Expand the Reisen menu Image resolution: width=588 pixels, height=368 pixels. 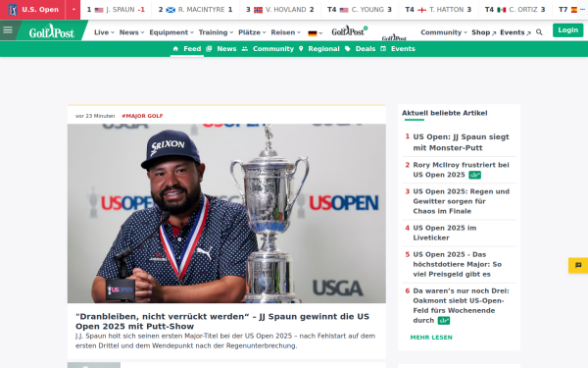click(286, 32)
